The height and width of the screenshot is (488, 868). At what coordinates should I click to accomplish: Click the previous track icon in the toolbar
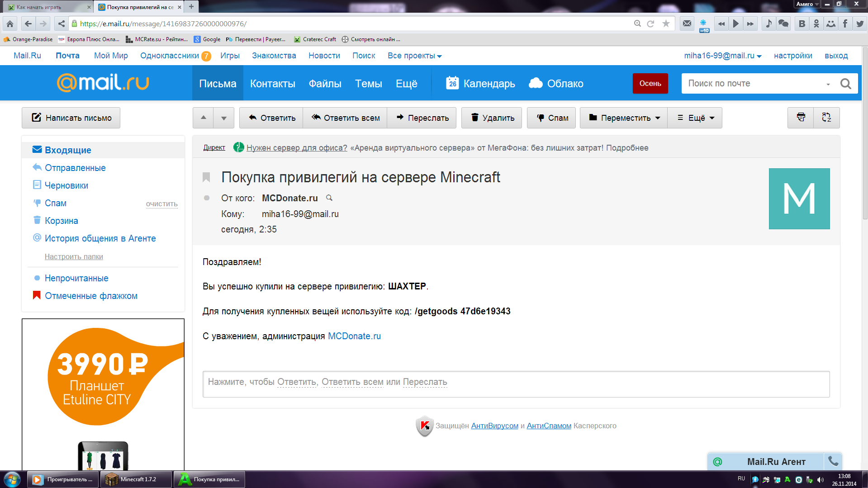(721, 24)
